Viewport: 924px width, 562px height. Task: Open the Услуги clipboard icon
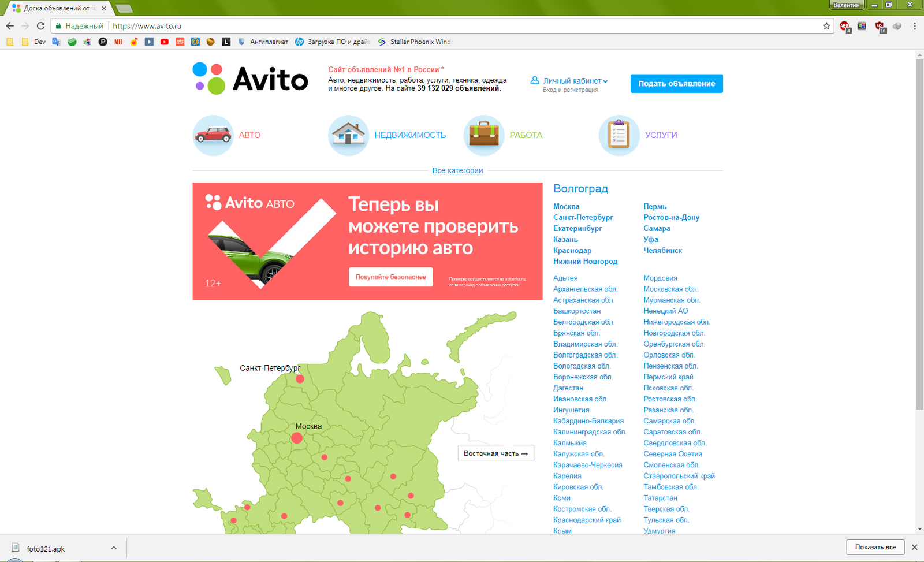[619, 135]
